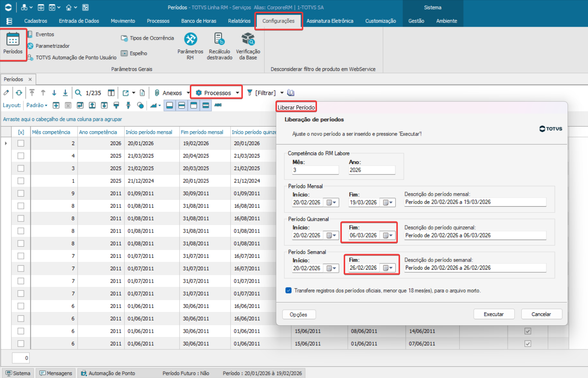Uncheck the 'Transfere registros' checkbox
This screenshot has width=588, height=378.
[x=288, y=290]
